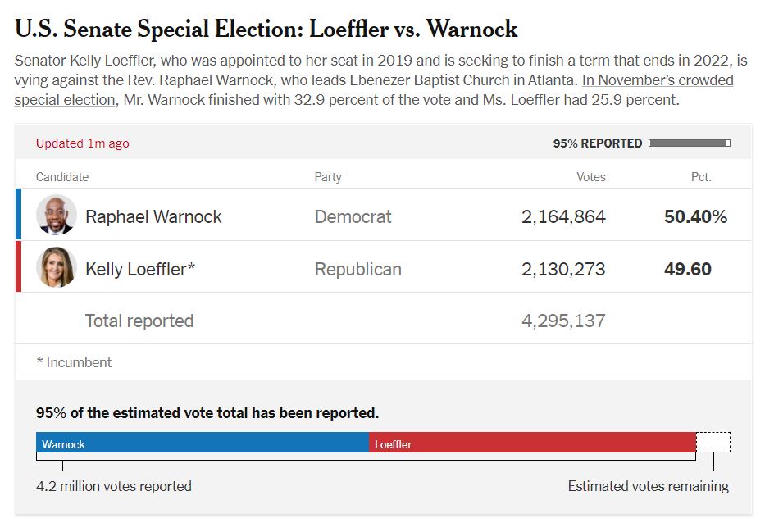The image size is (774, 532).
Task: Click Warnock's 50.40% percentage value
Action: pyautogui.click(x=695, y=217)
